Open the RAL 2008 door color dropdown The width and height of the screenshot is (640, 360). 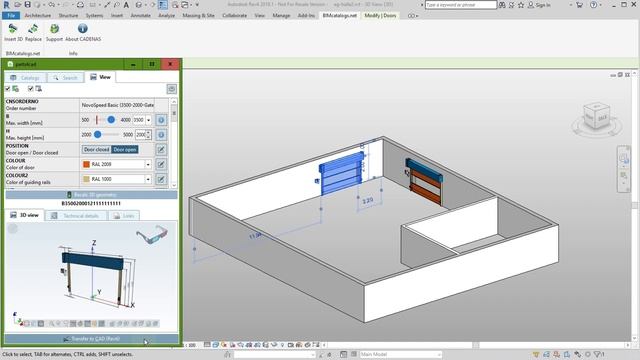[148, 164]
